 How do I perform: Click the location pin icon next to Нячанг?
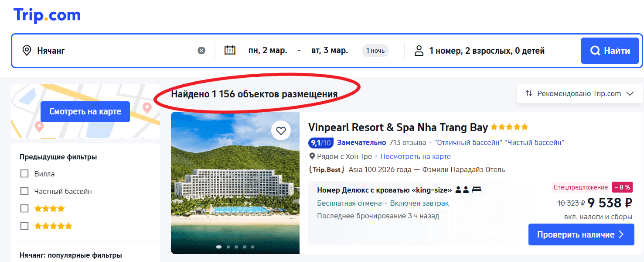[27, 50]
